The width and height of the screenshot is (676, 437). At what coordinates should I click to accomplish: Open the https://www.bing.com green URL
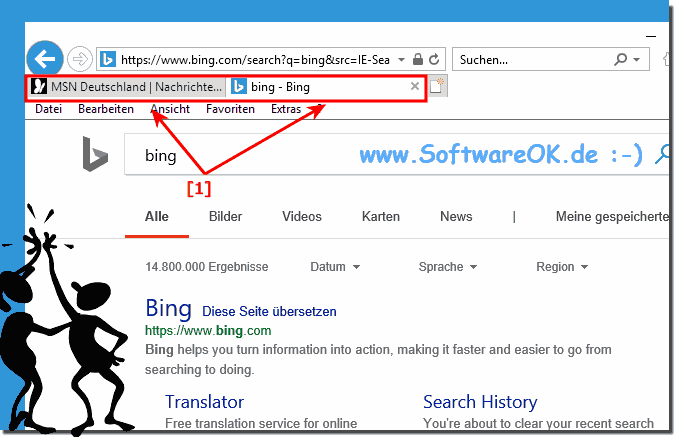[x=208, y=331]
